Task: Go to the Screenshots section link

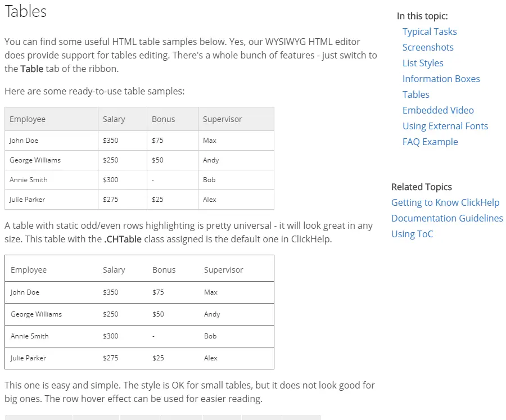Action: [x=428, y=47]
